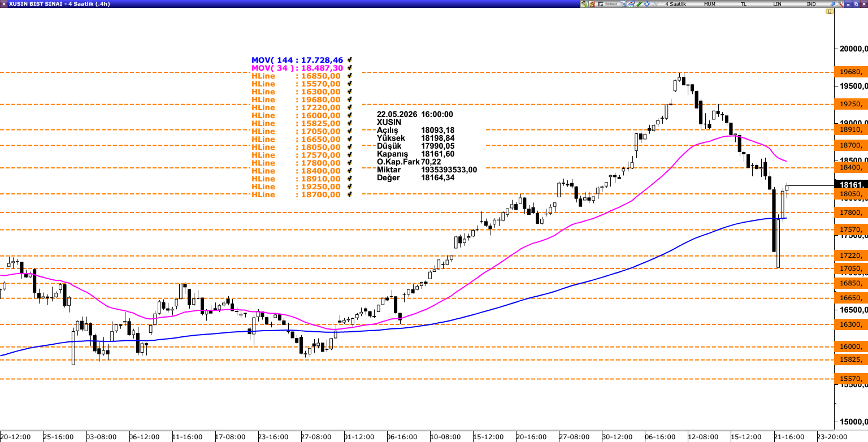
Task: Open the MUM chart type selector
Action: click(x=710, y=4)
